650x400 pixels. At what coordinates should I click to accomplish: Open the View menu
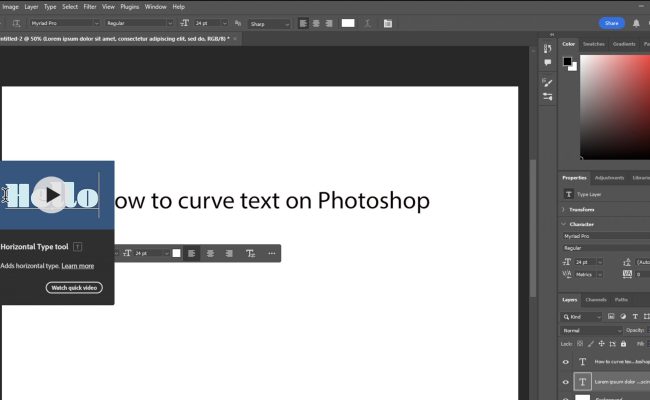[108, 7]
